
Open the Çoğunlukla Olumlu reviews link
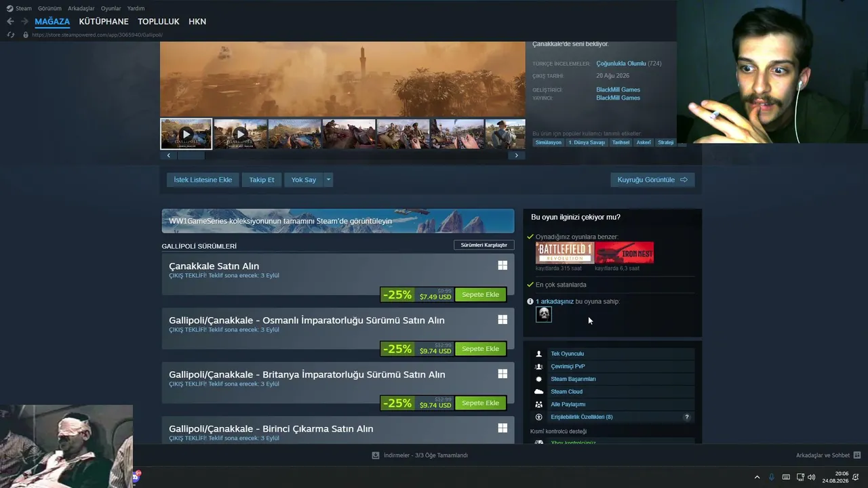[x=621, y=64]
